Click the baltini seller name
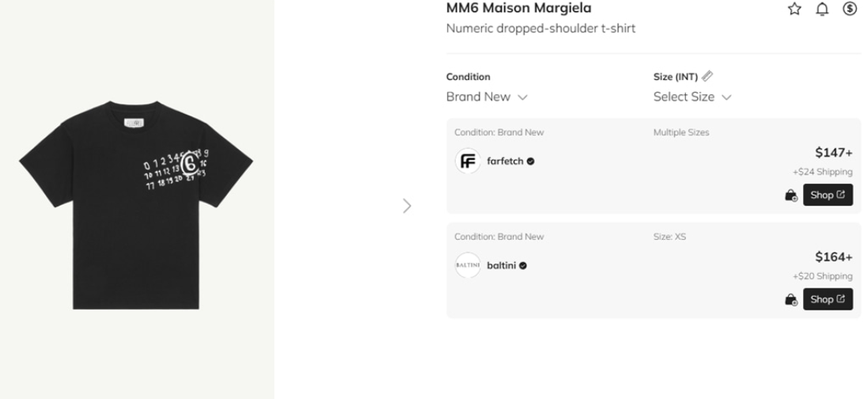Screen dimensions: 868x399 (x=501, y=266)
